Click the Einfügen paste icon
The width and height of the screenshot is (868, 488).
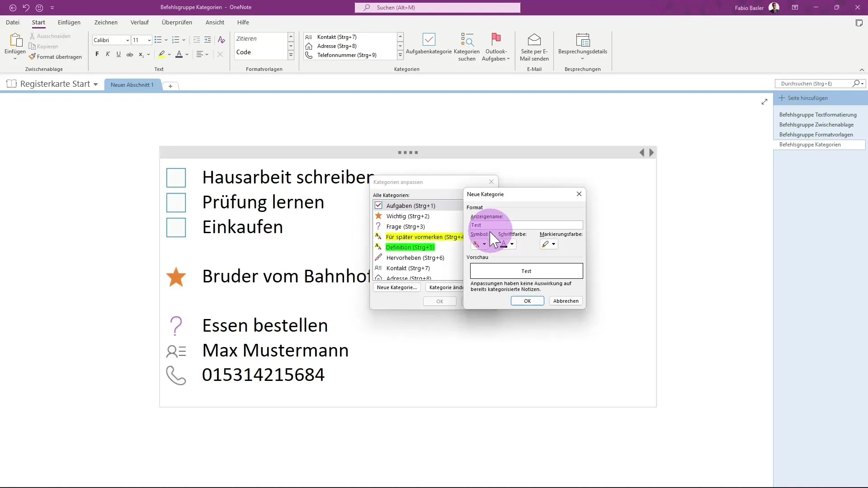click(x=15, y=41)
